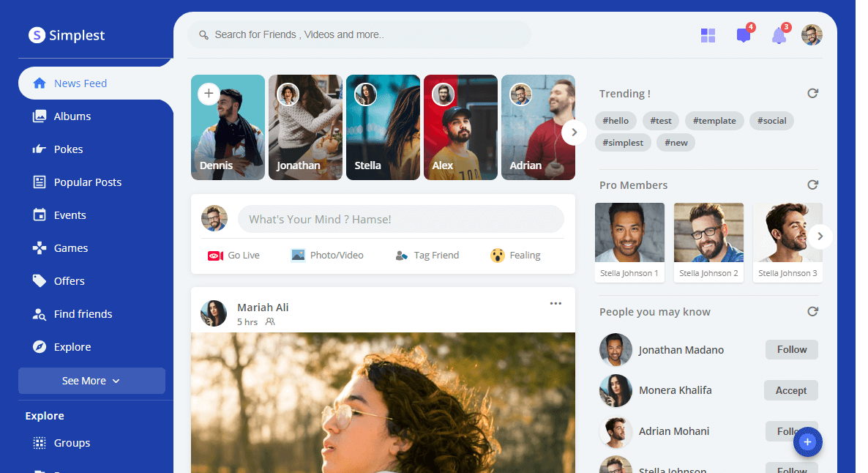Image resolution: width=868 pixels, height=473 pixels.
Task: Click the apps grid icon
Action: pos(708,35)
